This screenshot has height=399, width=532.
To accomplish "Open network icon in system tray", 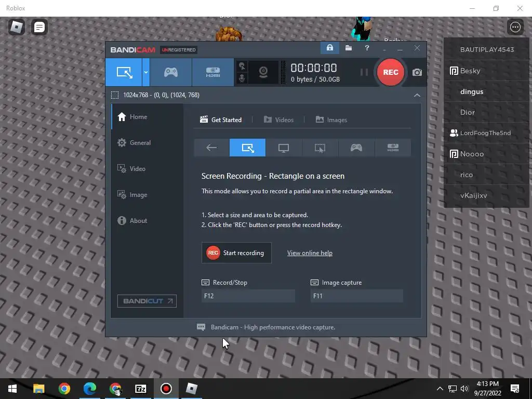I will coord(453,389).
